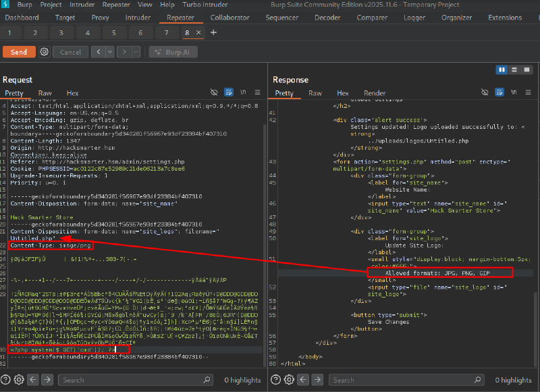Switch to the Collaborator tab
Image resolution: width=540 pixels, height=392 pixels.
[230, 18]
